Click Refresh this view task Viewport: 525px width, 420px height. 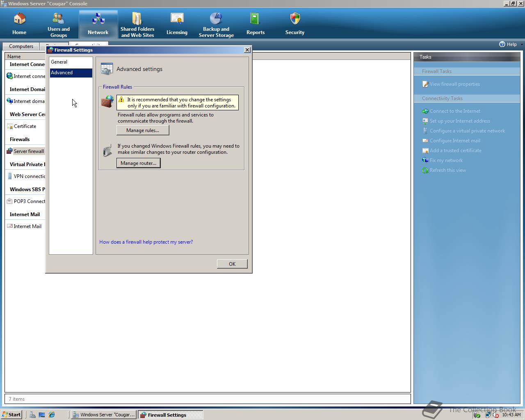pos(448,170)
